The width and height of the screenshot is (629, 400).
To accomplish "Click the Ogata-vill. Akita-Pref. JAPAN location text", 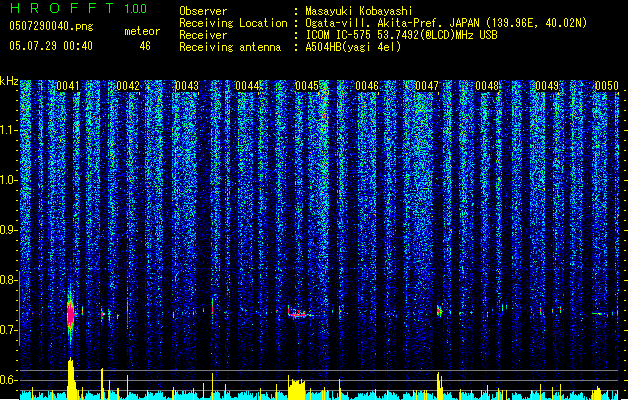I will coord(446,23).
